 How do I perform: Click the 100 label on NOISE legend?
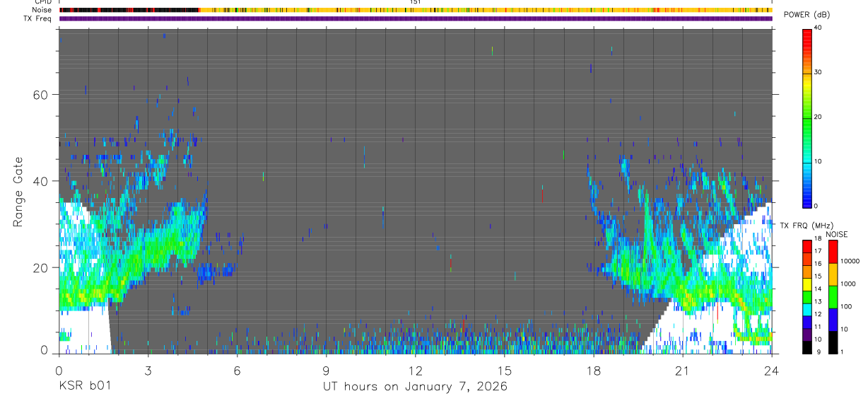click(845, 306)
